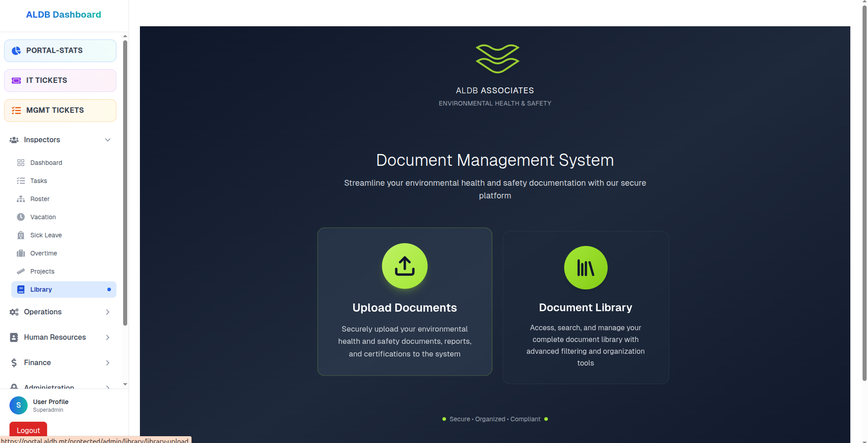The width and height of the screenshot is (868, 443).
Task: Click the green Document Library books icon
Action: tap(585, 268)
